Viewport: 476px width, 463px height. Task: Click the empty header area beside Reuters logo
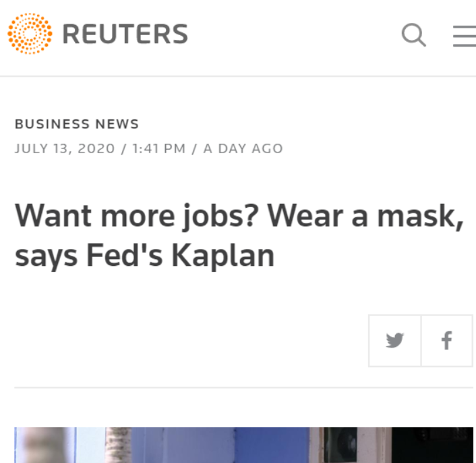click(290, 34)
